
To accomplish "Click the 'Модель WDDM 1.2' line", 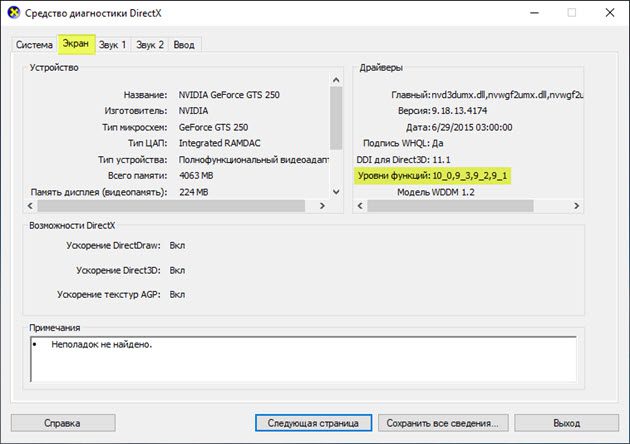I will [x=436, y=192].
